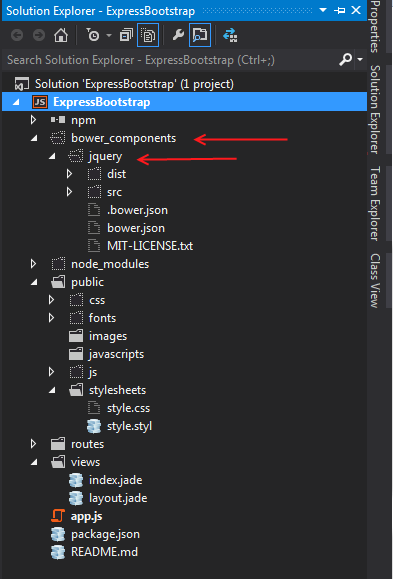393x579 pixels.
Task: Select the images folder
Action: [108, 336]
